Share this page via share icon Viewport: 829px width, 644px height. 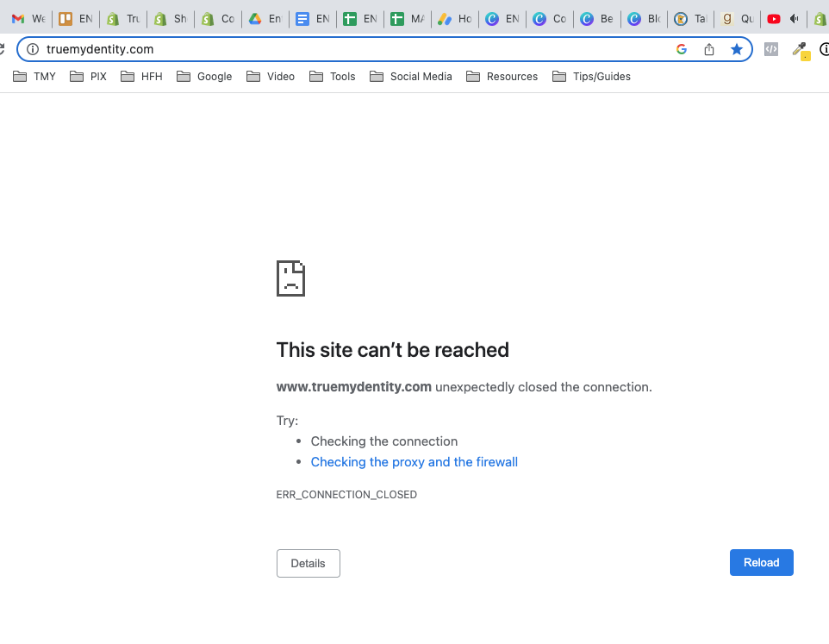tap(709, 49)
